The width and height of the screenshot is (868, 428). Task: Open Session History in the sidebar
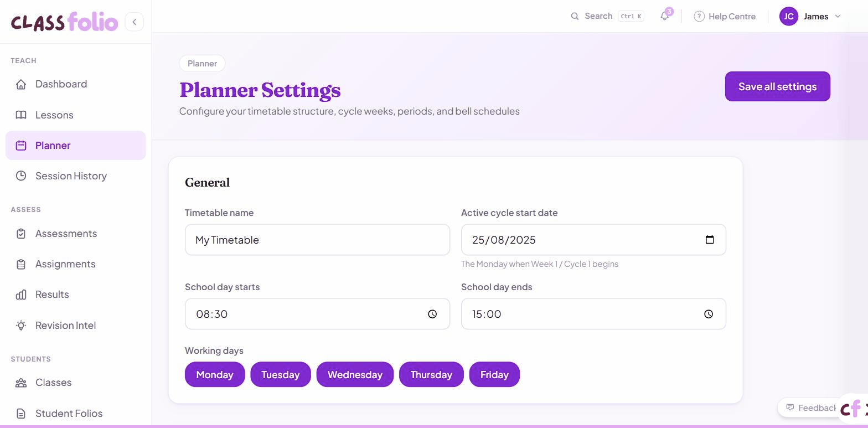tap(76, 176)
